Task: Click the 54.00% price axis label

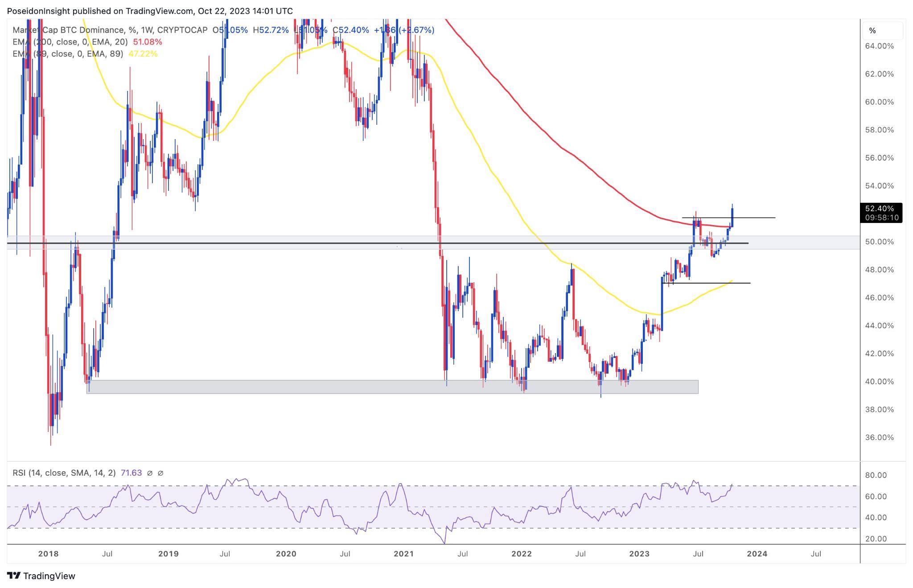Action: [x=879, y=185]
